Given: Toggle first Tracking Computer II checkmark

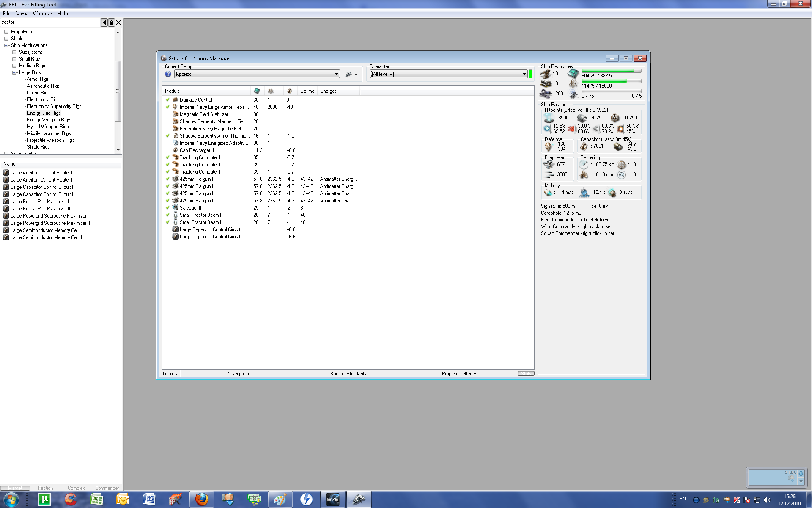Looking at the screenshot, I should pyautogui.click(x=168, y=157).
